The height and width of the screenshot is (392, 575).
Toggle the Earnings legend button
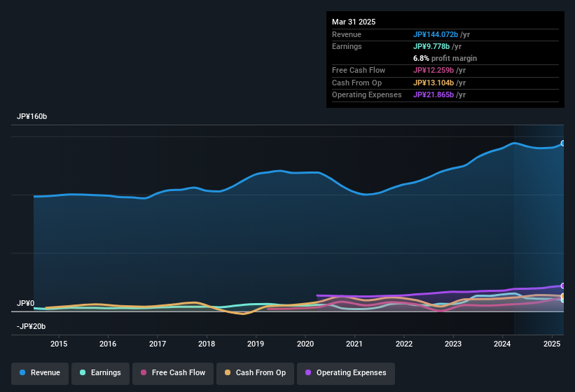click(x=100, y=373)
